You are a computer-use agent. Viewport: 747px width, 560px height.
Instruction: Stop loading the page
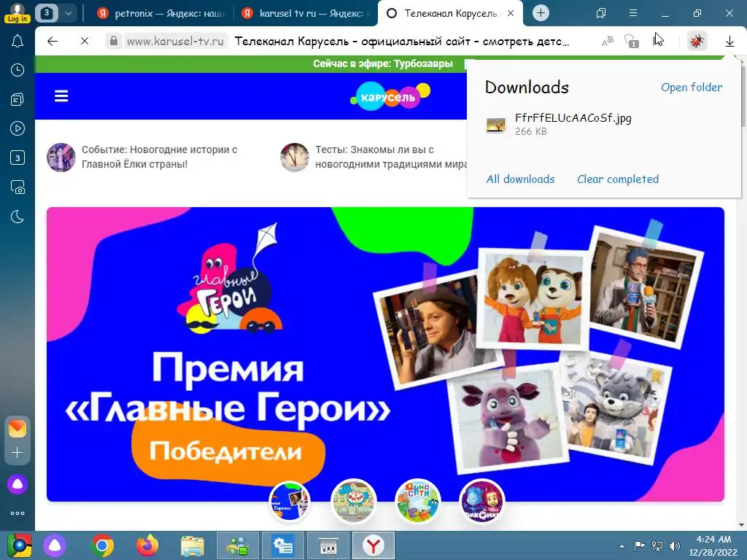(x=85, y=42)
